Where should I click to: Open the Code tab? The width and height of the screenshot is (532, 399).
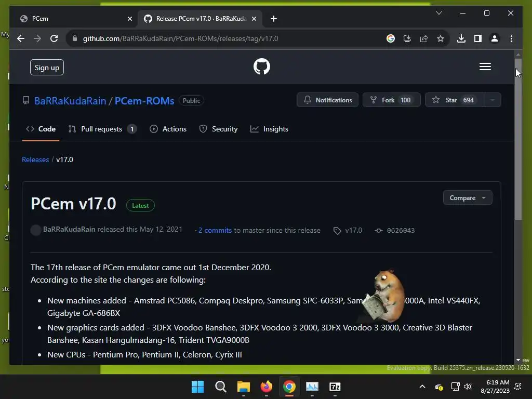[x=41, y=129]
